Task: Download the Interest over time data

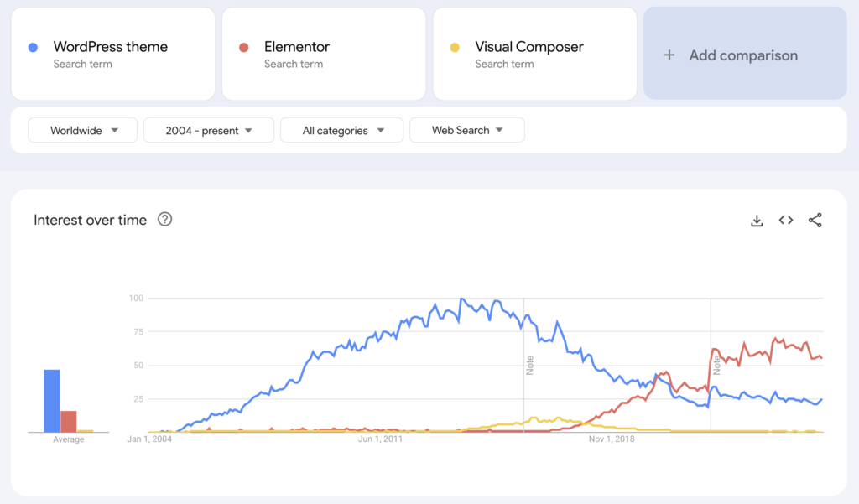Action: pyautogui.click(x=757, y=221)
